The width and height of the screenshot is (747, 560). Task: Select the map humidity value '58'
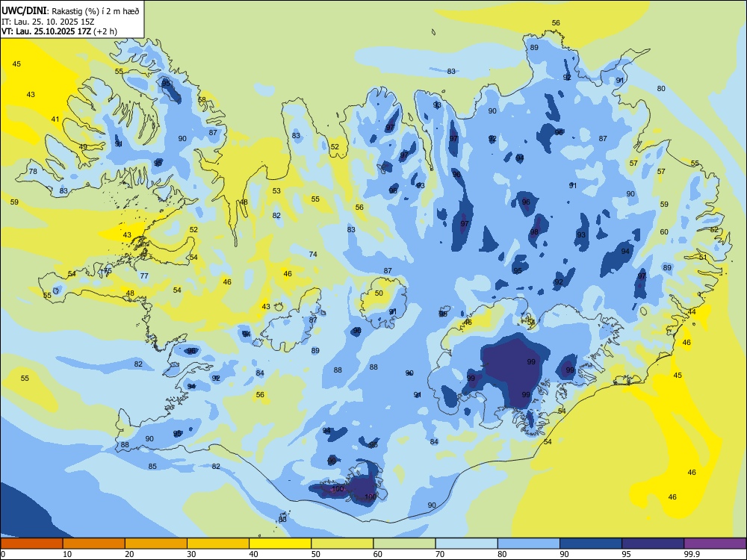[x=202, y=100]
